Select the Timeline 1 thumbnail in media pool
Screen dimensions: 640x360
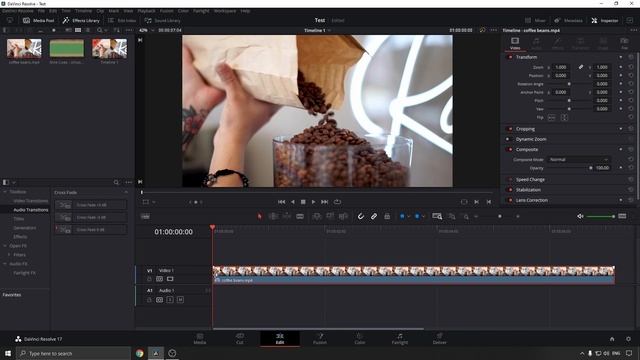coord(109,48)
